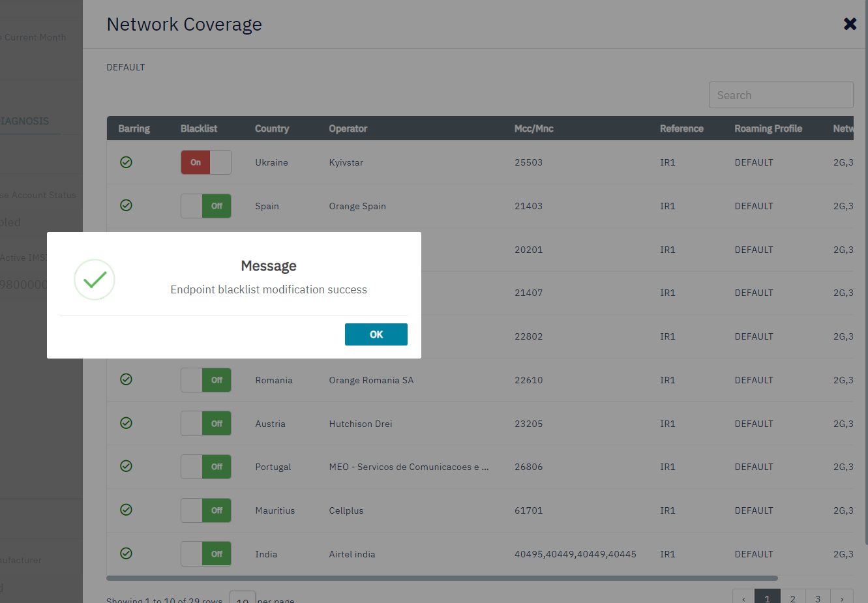
Task: Click the barring check icon for Romania
Action: [x=126, y=379]
